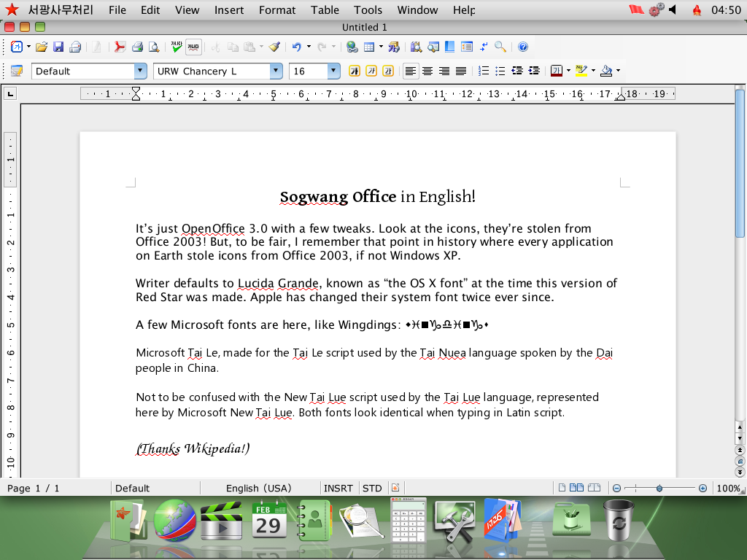The image size is (747, 560).
Task: Export directly as PDF
Action: 120,47
